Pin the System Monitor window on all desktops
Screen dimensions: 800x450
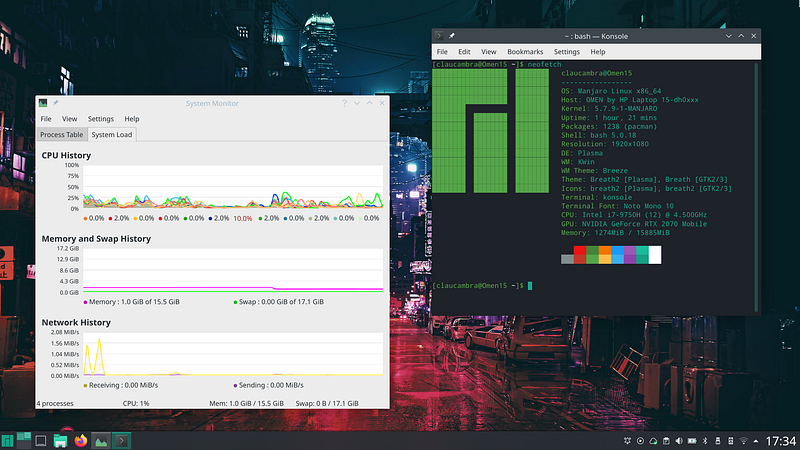click(x=56, y=103)
